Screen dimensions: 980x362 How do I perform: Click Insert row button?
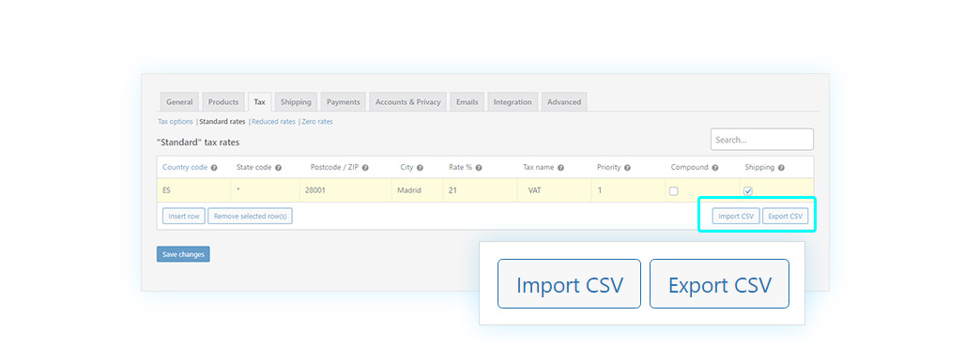(184, 216)
